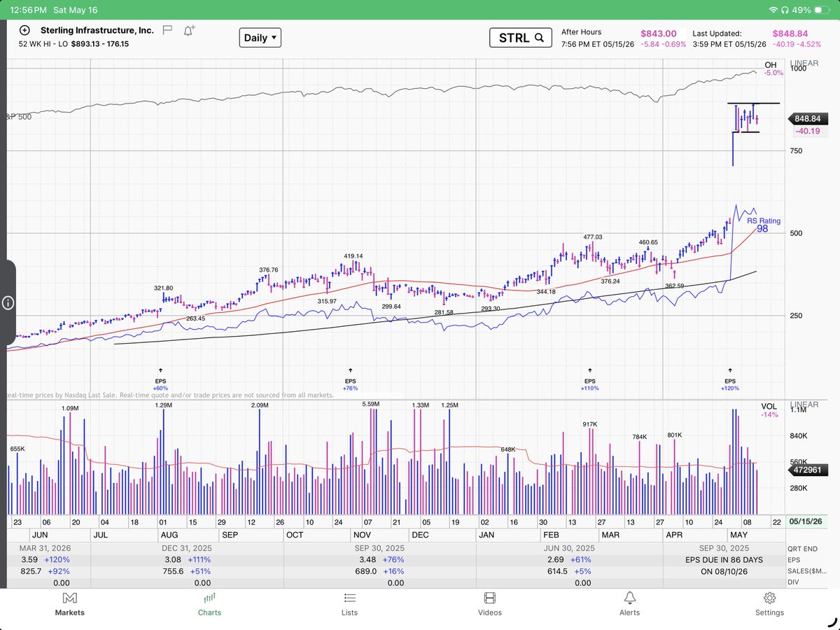Open the STRL symbol search box
Image resolution: width=840 pixels, height=630 pixels.
tap(521, 38)
